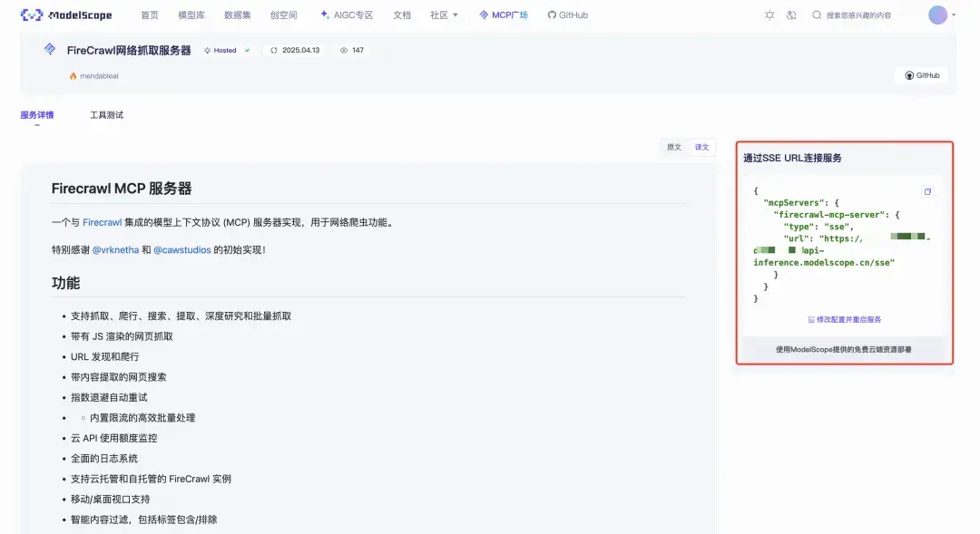
Task: Click list item URL 发现和爬行
Action: [x=105, y=356]
